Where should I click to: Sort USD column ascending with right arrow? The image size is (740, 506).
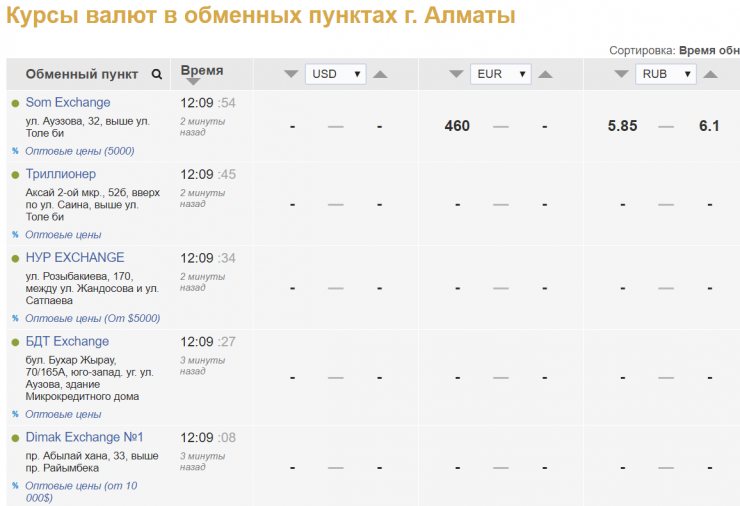tap(380, 74)
